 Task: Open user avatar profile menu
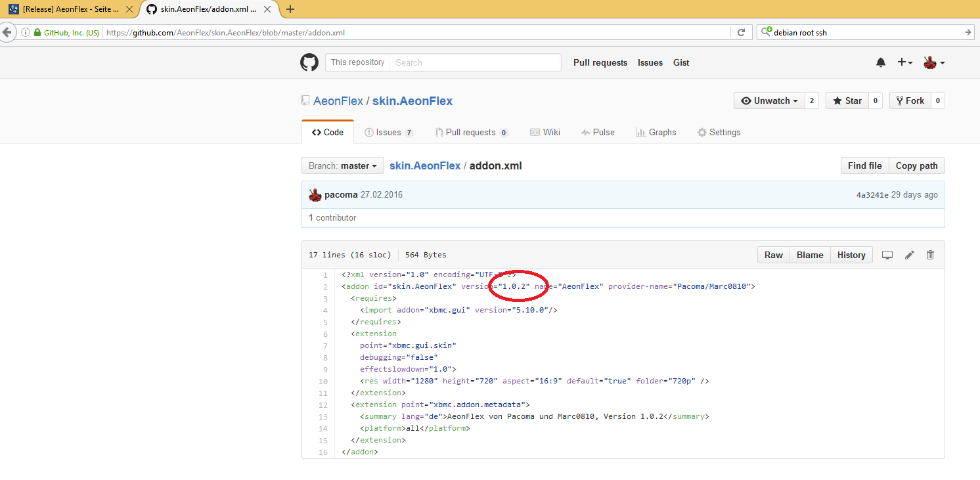click(934, 62)
